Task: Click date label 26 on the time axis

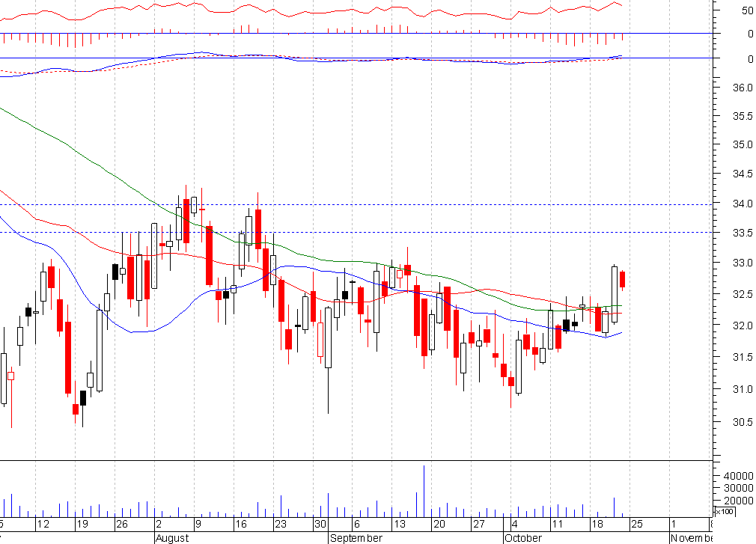Action: (122, 525)
